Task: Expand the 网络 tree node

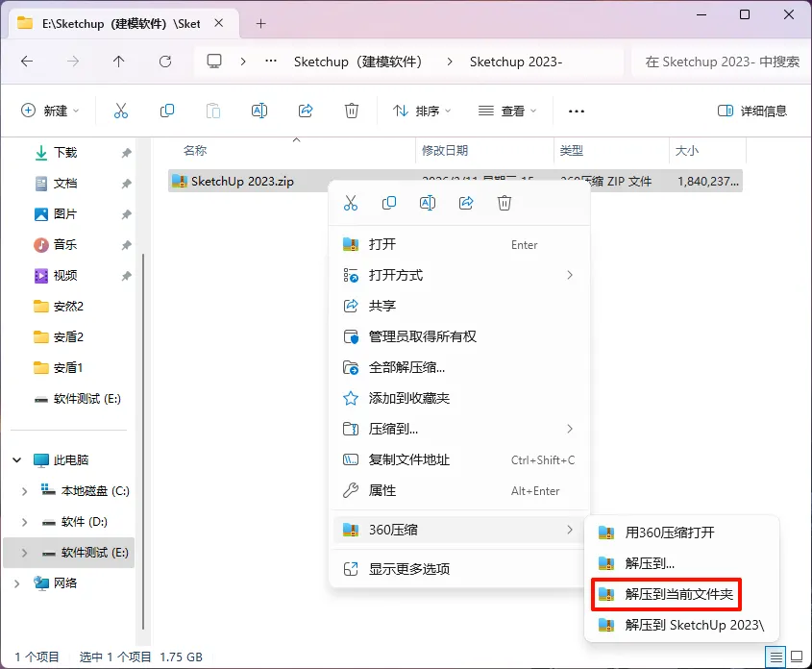Action: 16,583
